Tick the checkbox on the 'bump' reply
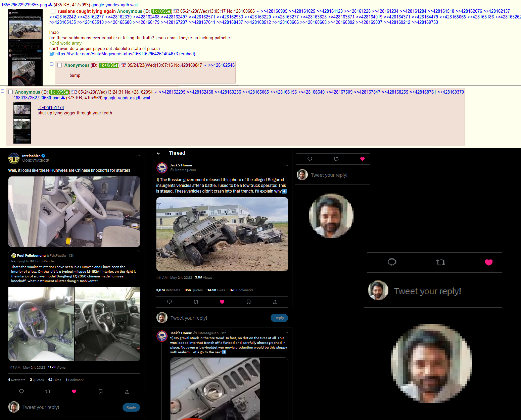This screenshot has width=521, height=420. (x=60, y=65)
